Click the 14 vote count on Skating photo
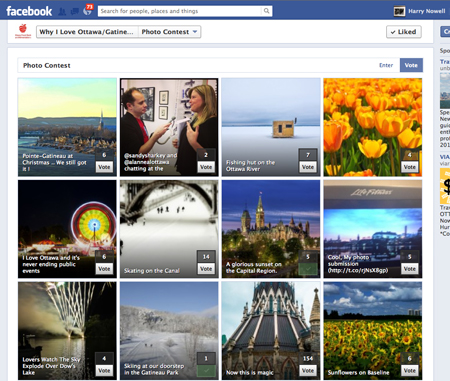This screenshot has height=381, width=450. pos(206,256)
